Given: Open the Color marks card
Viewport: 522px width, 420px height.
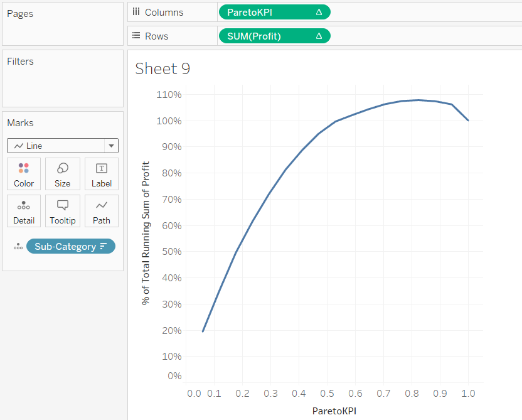Looking at the screenshot, I should point(24,174).
